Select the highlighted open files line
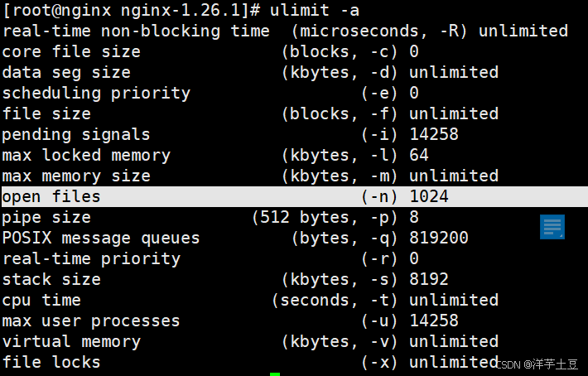Image resolution: width=588 pixels, height=376 pixels. tap(295, 196)
